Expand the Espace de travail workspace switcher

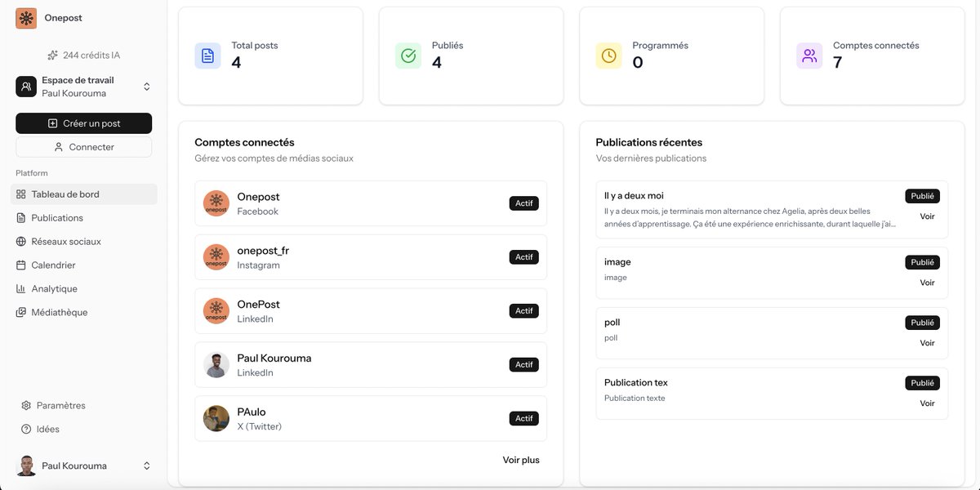pos(147,87)
